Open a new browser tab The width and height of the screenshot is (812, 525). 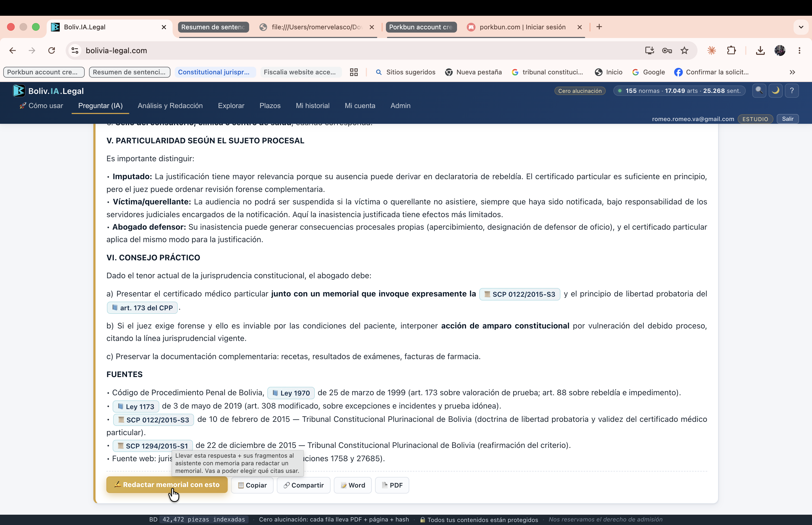pos(600,27)
